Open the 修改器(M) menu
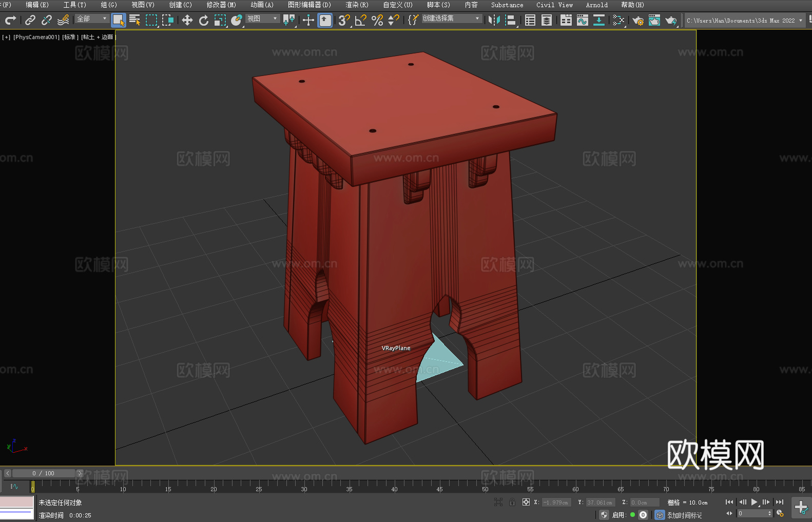The height and width of the screenshot is (522, 812). [221, 5]
